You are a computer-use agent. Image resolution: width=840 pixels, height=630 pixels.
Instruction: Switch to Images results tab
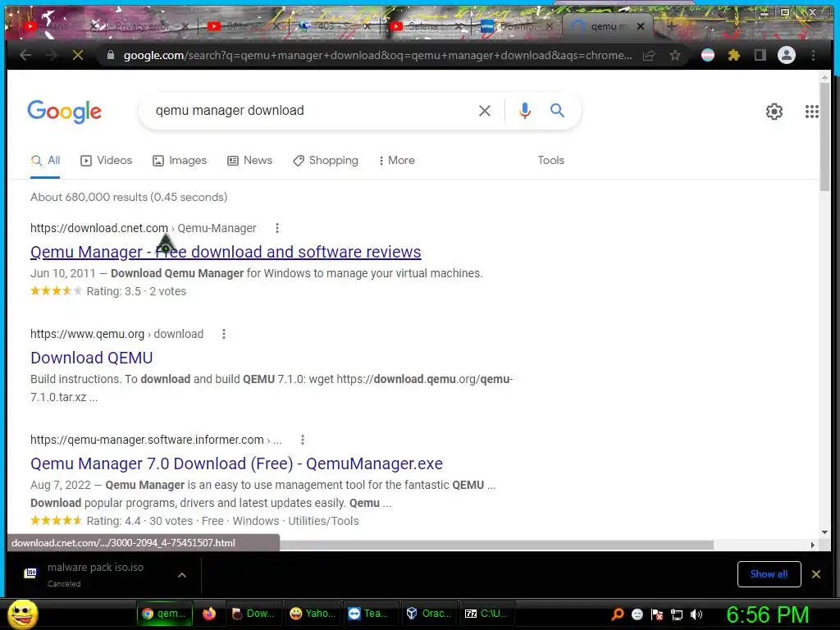[180, 160]
